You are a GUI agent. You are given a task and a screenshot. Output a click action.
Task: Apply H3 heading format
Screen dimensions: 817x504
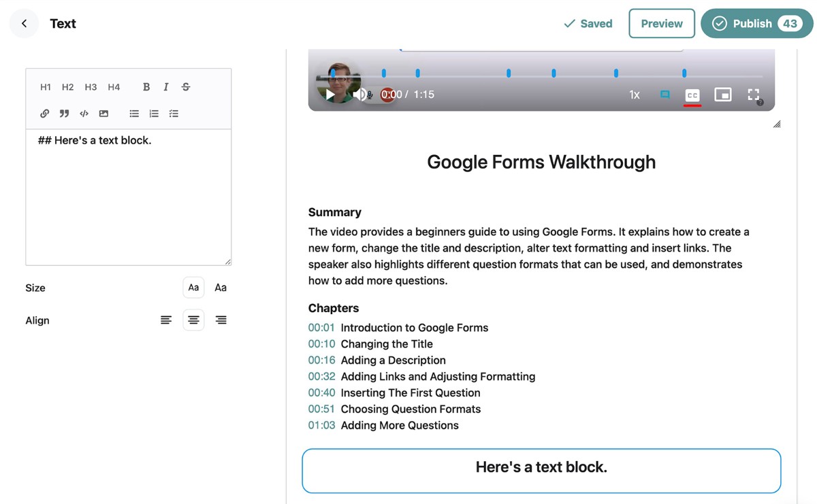(91, 87)
